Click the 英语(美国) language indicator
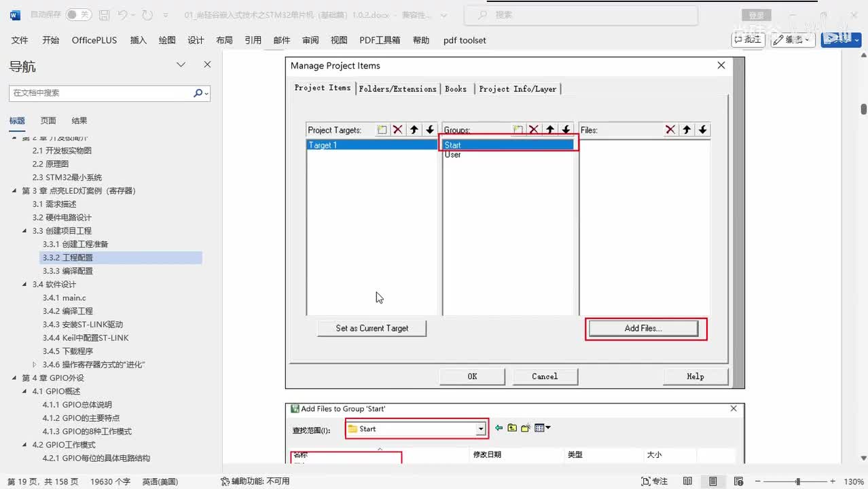Viewport: 868px width, 489px height. coord(160,482)
